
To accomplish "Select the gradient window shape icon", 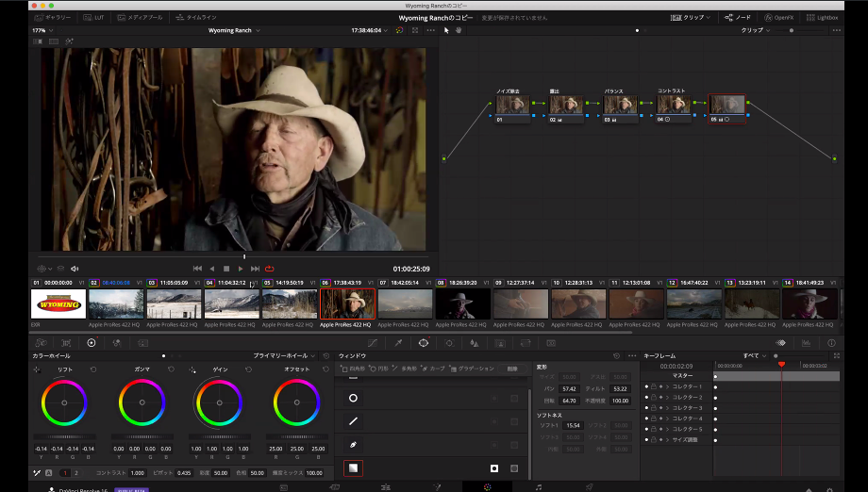I will pos(353,467).
